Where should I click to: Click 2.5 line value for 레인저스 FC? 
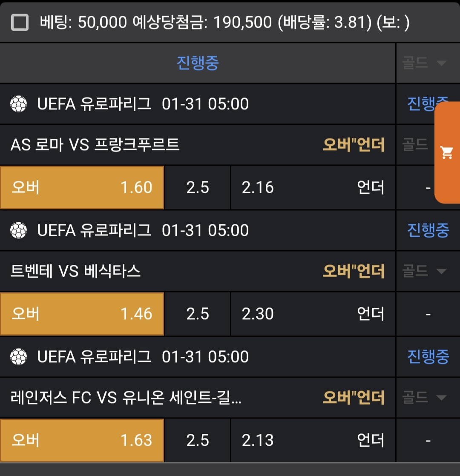198,440
